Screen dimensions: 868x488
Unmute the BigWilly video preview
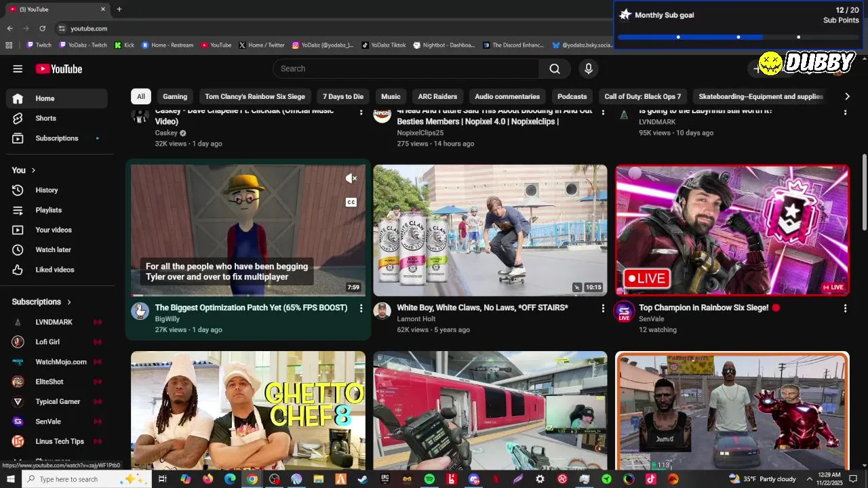[x=351, y=178]
